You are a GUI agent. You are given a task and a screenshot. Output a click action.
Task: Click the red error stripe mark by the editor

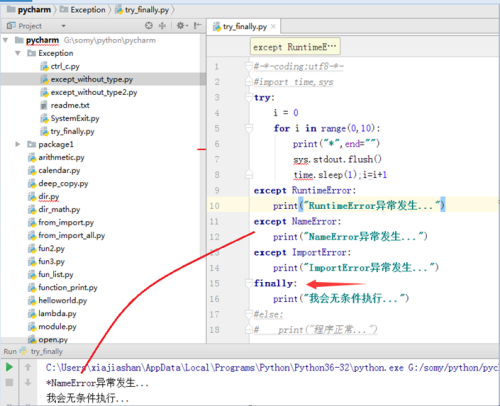[201, 149]
